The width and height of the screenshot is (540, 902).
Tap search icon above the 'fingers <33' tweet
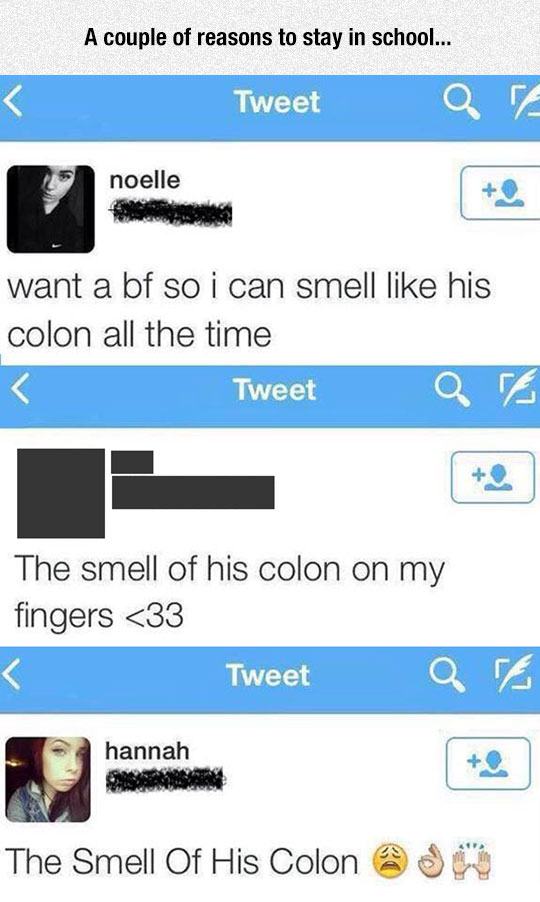point(452,389)
